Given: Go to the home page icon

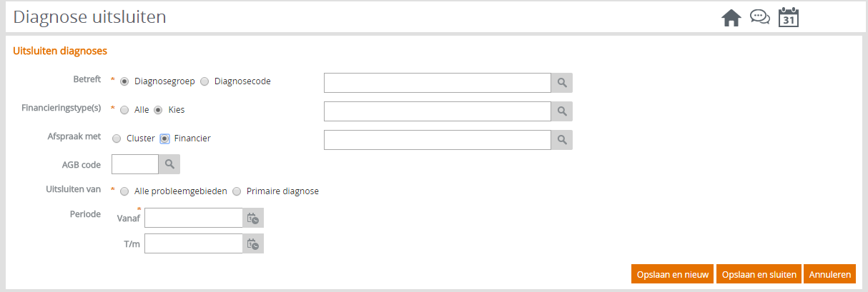Looking at the screenshot, I should [731, 18].
